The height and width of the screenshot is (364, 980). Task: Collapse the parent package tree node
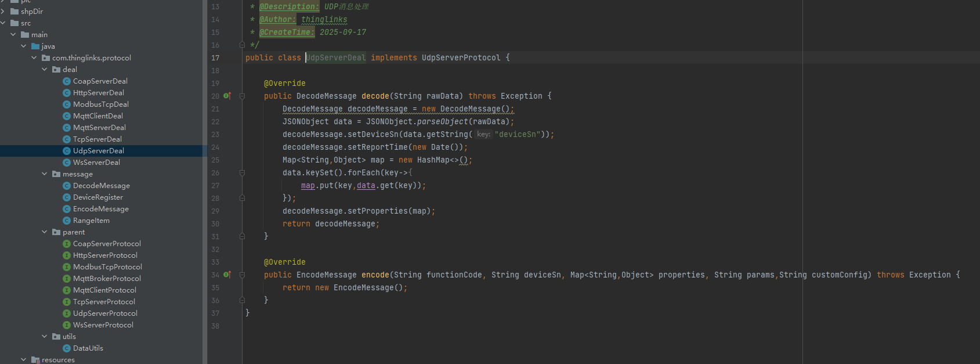[x=45, y=232]
